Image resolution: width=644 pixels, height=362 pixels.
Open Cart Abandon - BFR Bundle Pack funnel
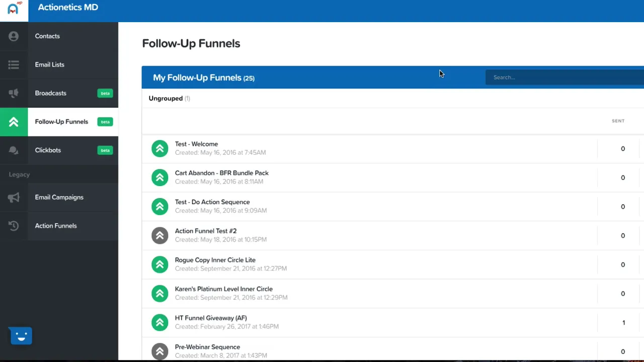222,173
